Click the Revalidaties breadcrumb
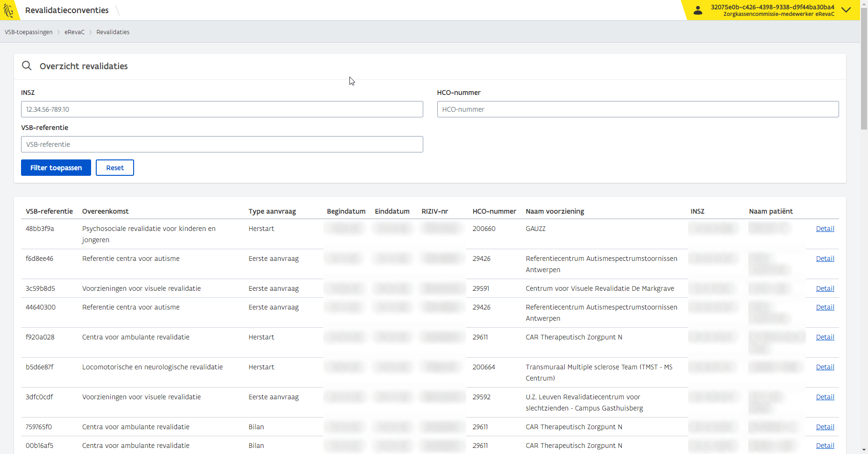This screenshot has width=868, height=454. [113, 32]
